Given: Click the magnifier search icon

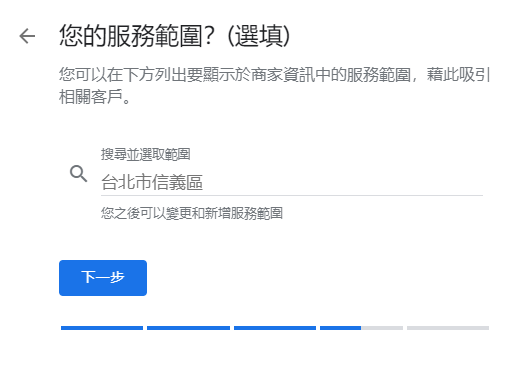Looking at the screenshot, I should pos(78,174).
